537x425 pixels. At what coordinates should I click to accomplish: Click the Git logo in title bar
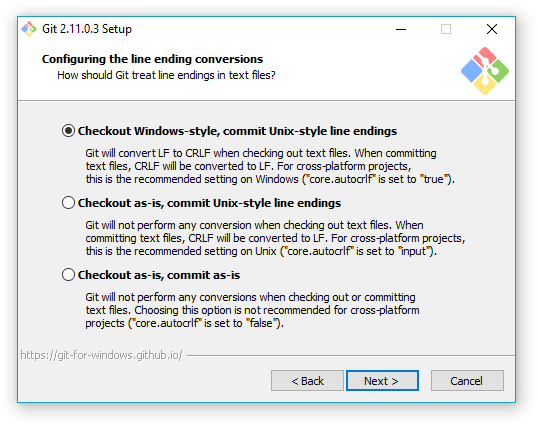29,29
